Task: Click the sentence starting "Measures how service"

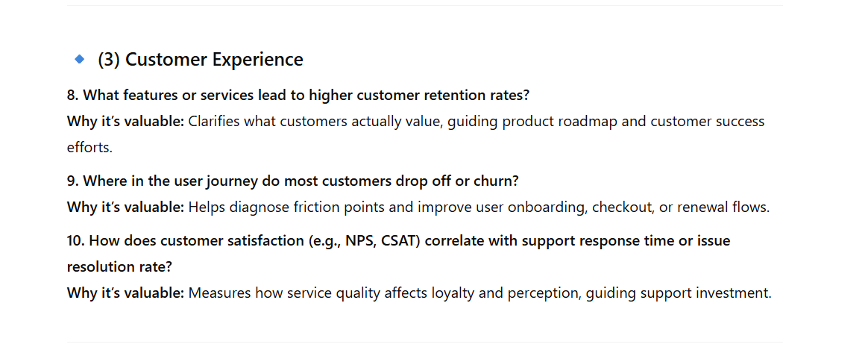Action: (x=480, y=293)
